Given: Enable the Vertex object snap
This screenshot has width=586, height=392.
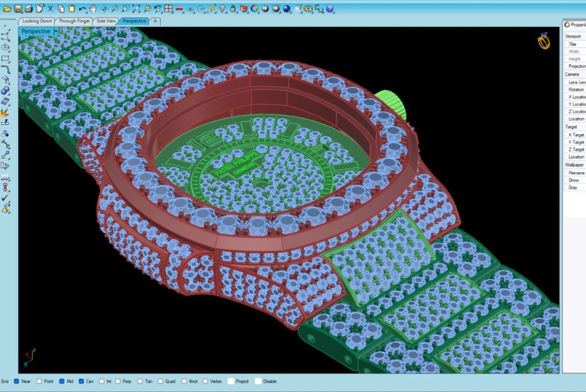Looking at the screenshot, I should pyautogui.click(x=205, y=381).
